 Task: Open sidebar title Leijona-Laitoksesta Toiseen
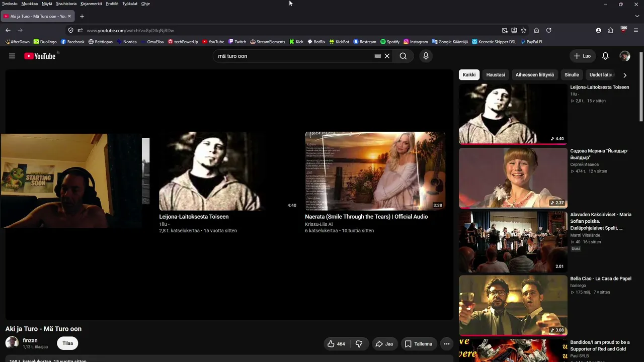click(x=600, y=87)
